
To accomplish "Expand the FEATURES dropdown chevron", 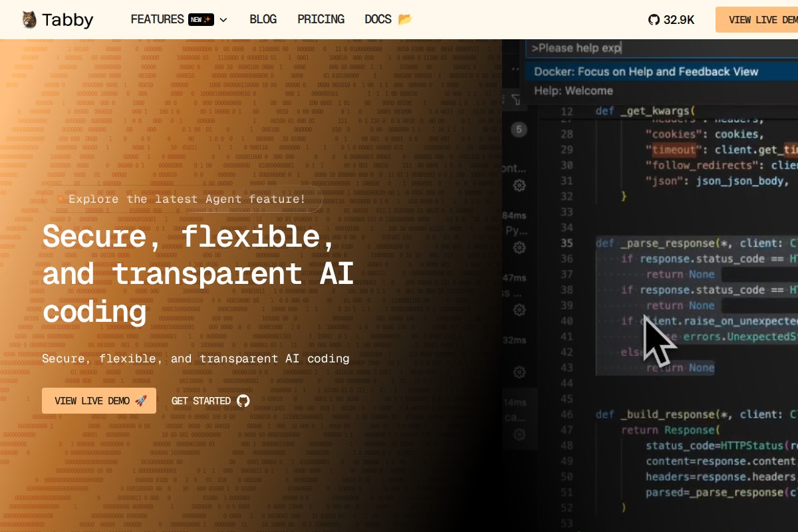I will (x=223, y=20).
